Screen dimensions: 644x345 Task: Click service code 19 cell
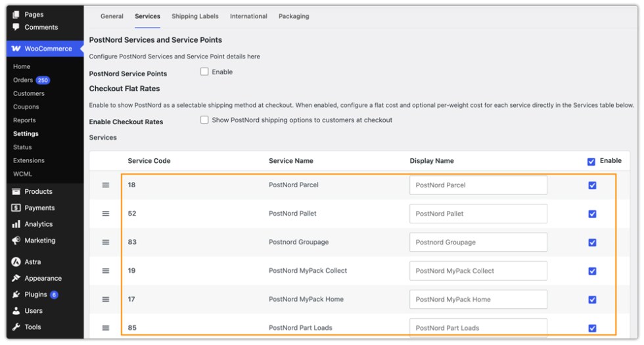131,271
